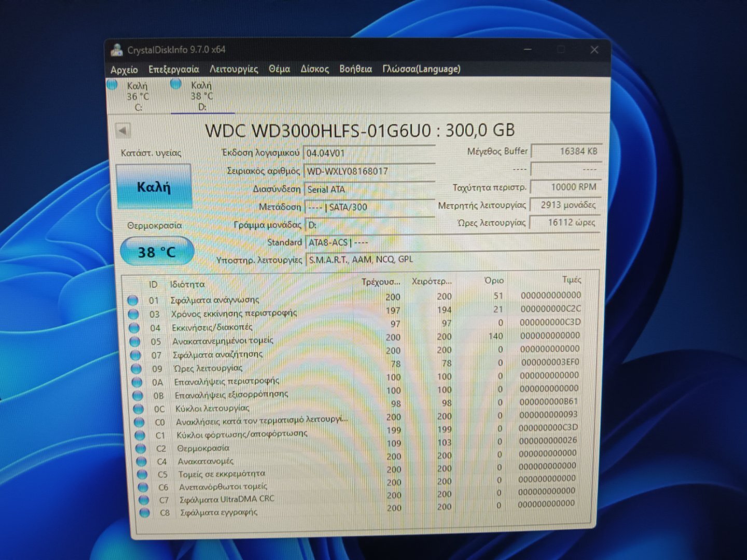747x560 pixels.
Task: Click the 10000 RPM rotation speed field
Action: pyautogui.click(x=565, y=187)
